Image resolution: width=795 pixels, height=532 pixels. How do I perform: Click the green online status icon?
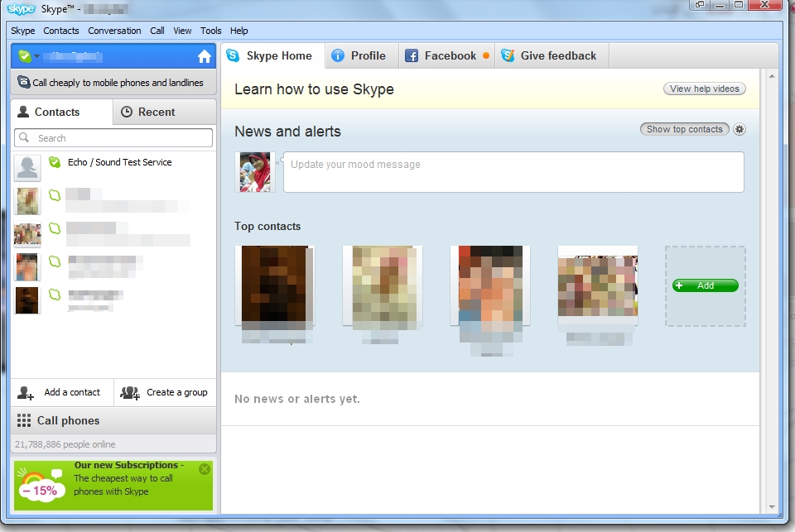point(24,56)
